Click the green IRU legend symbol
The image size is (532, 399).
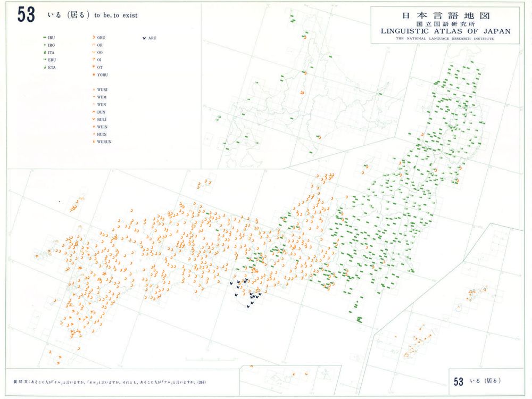tap(44, 38)
